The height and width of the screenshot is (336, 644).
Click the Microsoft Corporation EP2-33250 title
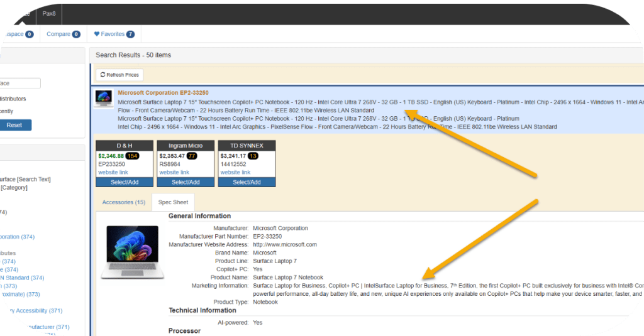(163, 92)
